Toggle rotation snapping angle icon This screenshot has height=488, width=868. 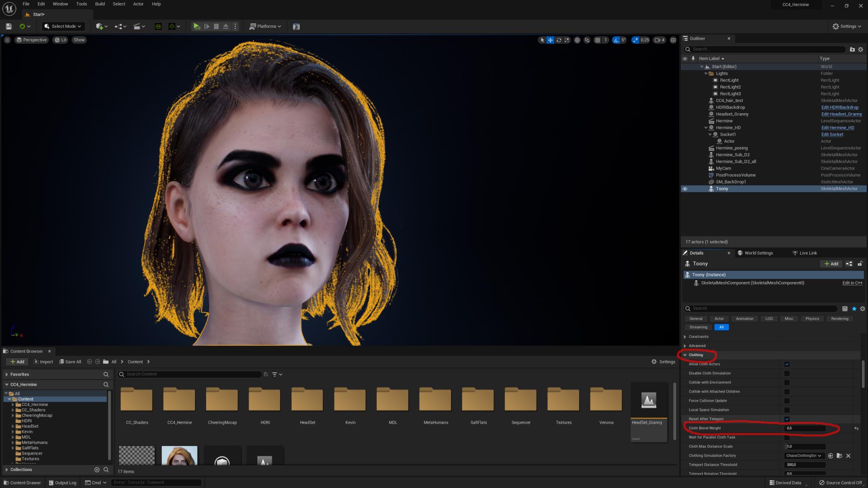click(x=616, y=40)
